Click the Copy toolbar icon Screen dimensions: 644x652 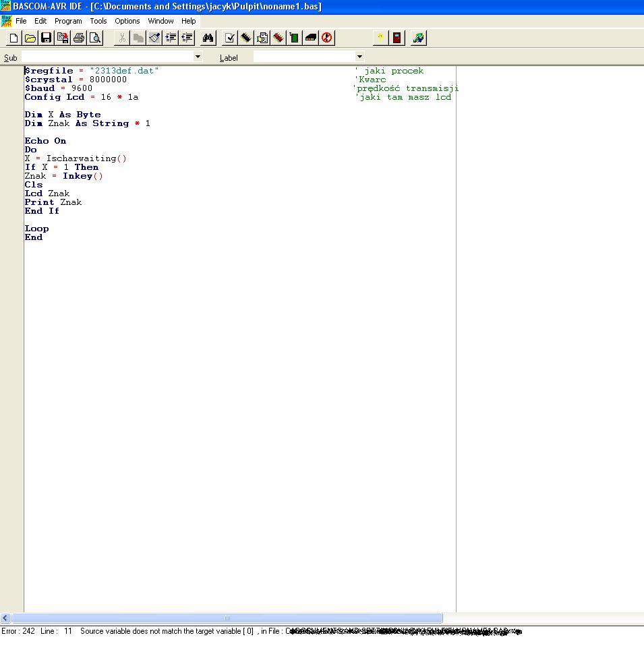(x=138, y=38)
